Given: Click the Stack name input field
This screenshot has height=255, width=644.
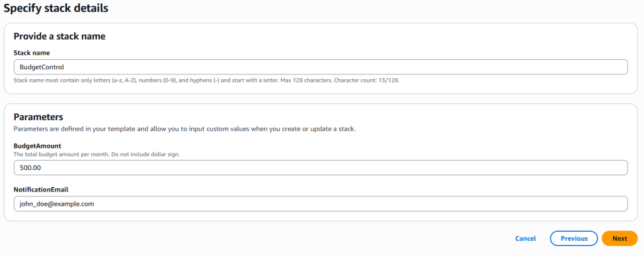Looking at the screenshot, I should pyautogui.click(x=320, y=67).
